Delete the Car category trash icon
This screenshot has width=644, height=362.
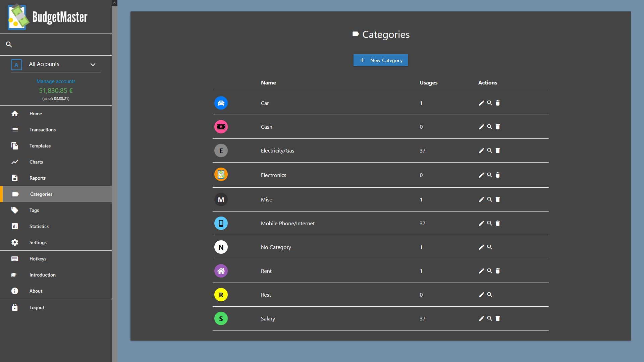click(498, 103)
